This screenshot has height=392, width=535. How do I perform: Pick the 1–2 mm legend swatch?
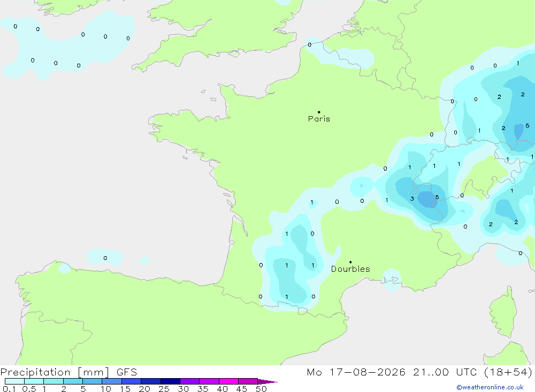coord(53,381)
